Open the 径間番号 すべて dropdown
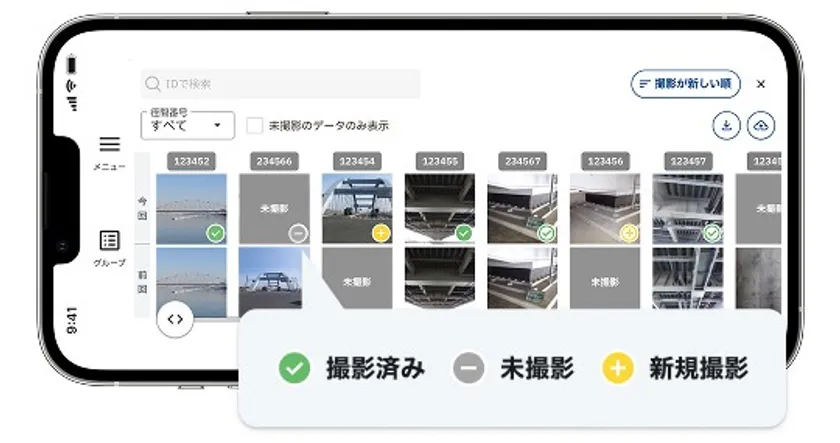This screenshot has height=443, width=840. 188,125
